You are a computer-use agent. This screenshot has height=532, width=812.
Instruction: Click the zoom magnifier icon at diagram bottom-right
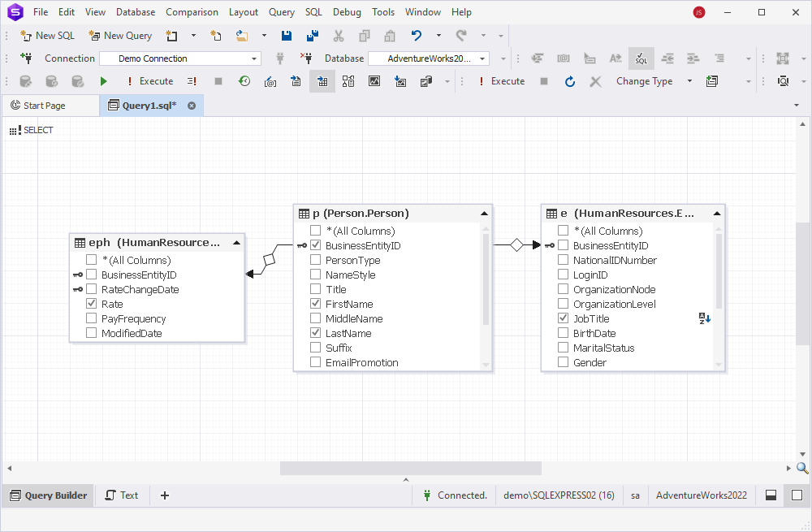coord(802,469)
